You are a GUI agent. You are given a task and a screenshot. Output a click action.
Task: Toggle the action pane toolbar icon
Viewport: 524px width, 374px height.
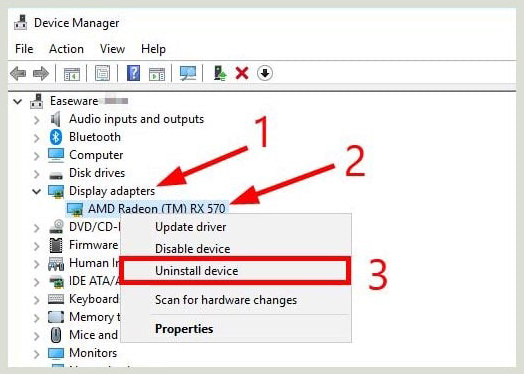[x=157, y=74]
